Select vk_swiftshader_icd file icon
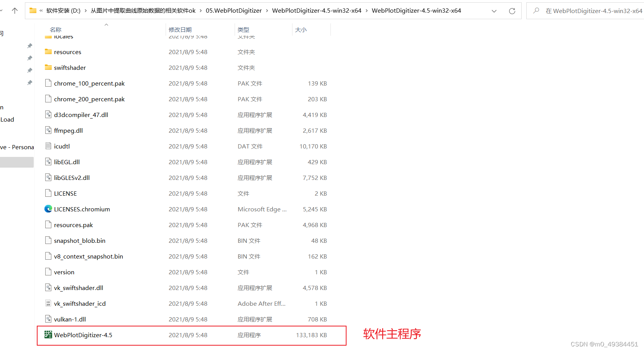The height and width of the screenshot is (351, 644). [48, 303]
